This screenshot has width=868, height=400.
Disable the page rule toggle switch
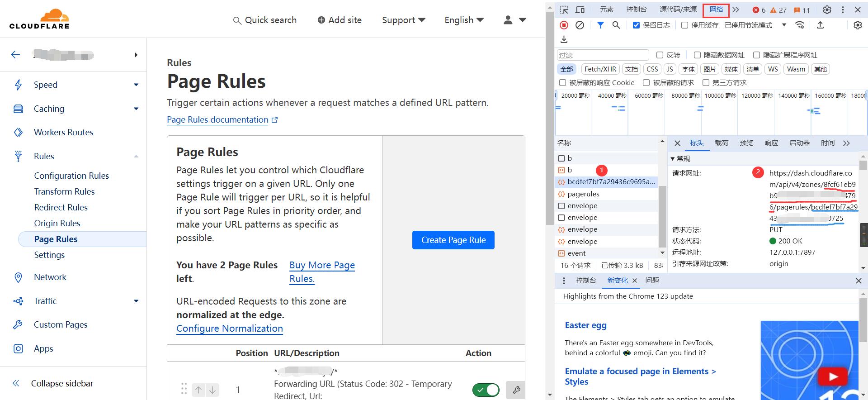point(486,390)
